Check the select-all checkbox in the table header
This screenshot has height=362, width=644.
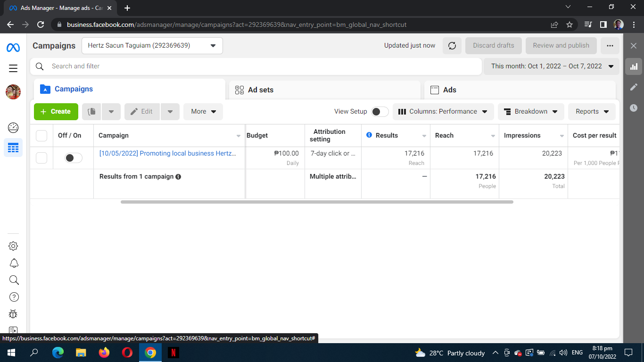point(41,136)
